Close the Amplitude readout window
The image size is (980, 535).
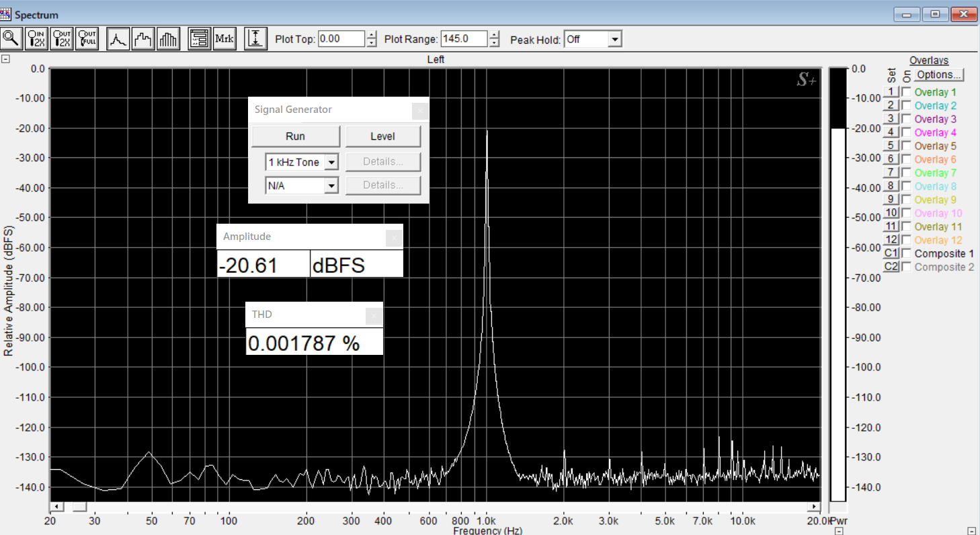395,237
